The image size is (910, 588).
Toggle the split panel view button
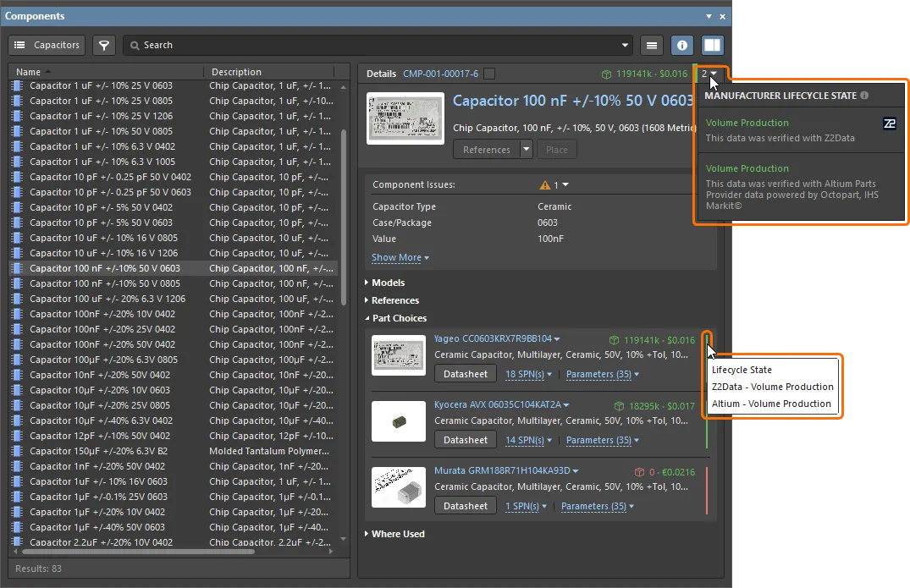pos(713,45)
